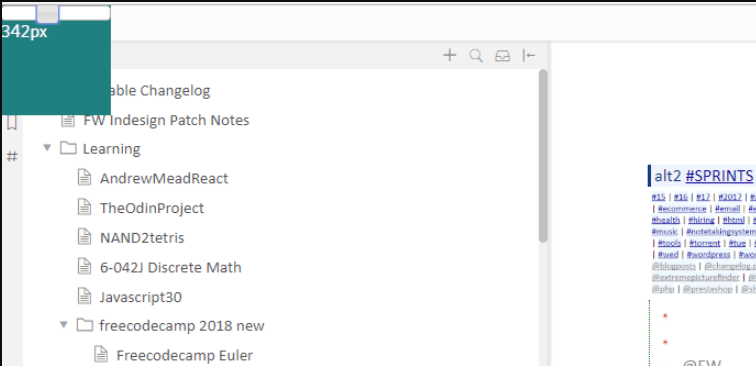Click the slider thumb above the width readout
Screen dimensions: 756x366
[47, 14]
